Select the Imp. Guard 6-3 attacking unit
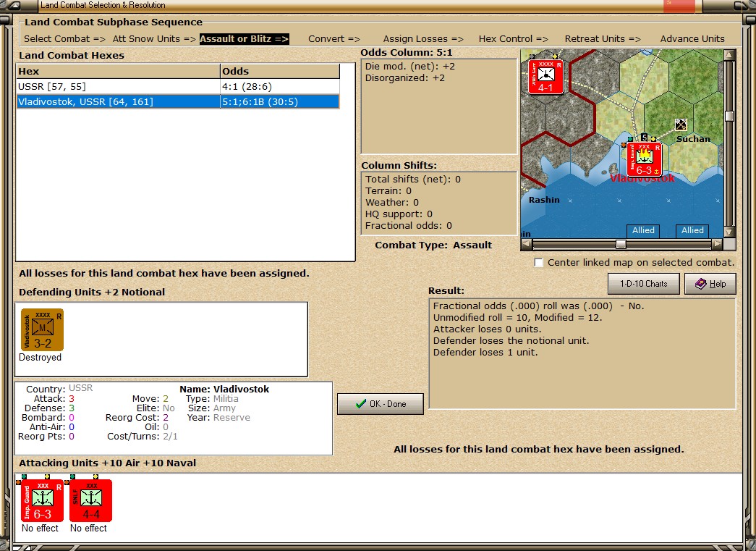 [x=42, y=500]
